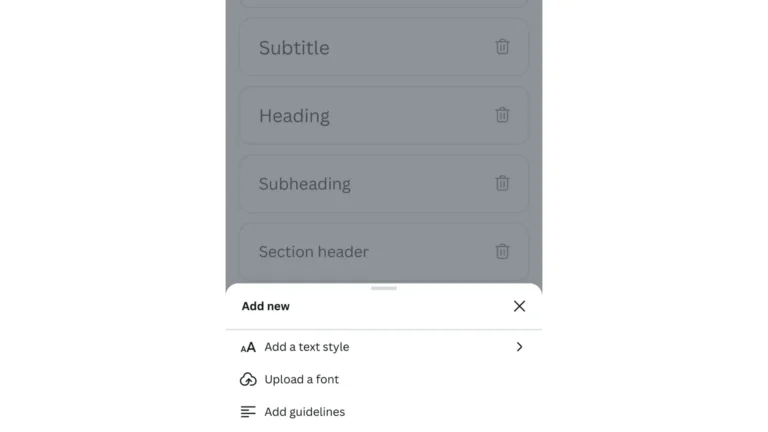Click the bottom sheet drag handle
Viewport: 768px width, 432px height.
[384, 288]
